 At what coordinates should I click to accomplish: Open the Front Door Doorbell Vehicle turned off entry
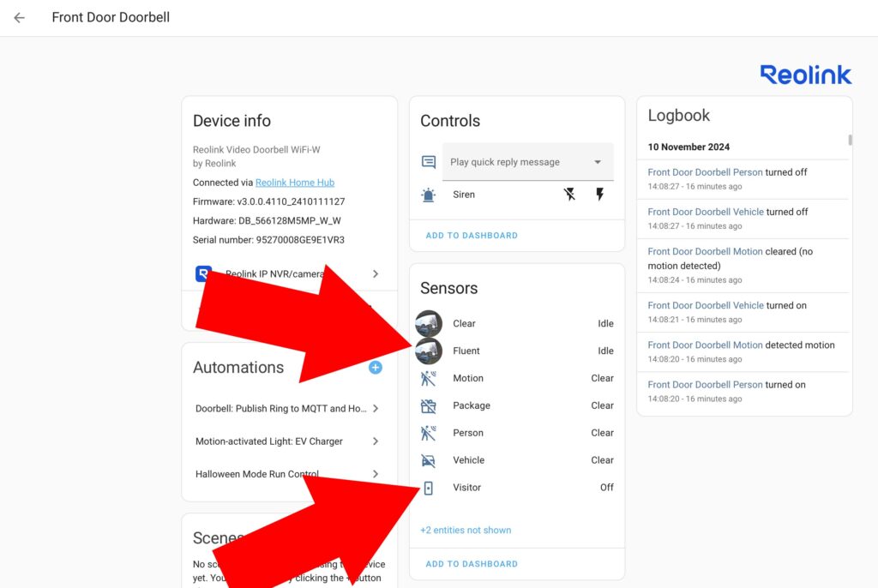743,219
